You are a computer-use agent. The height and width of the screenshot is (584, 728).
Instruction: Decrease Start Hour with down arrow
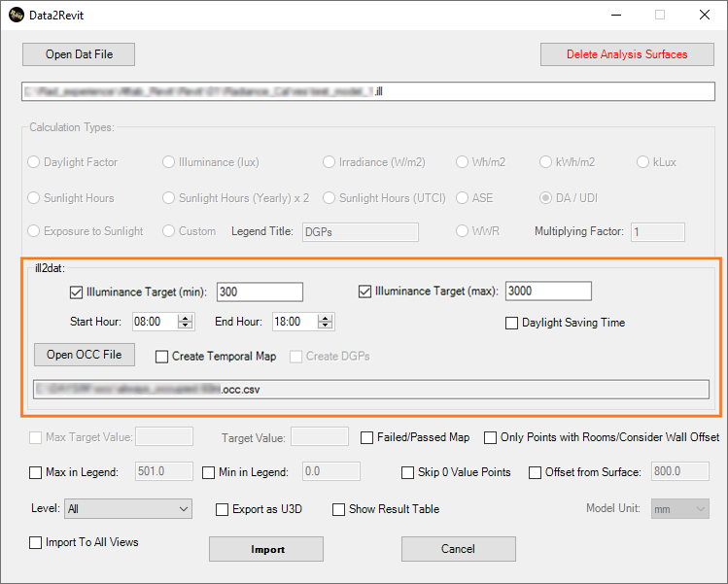[x=186, y=325]
